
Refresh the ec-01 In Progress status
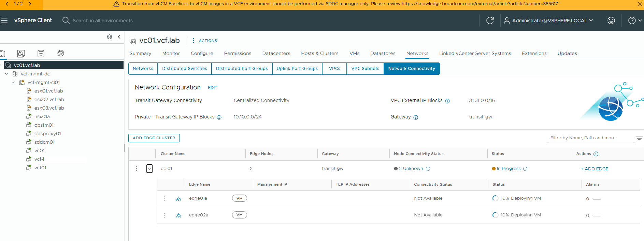point(525,169)
